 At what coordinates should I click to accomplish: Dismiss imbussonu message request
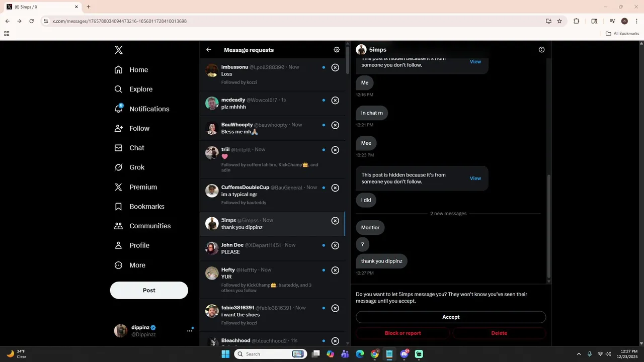[335, 67]
